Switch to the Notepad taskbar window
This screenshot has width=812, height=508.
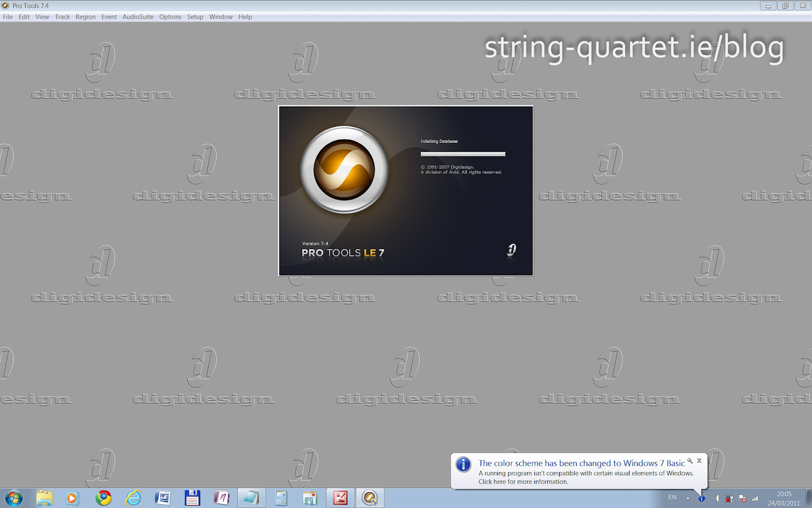point(251,498)
